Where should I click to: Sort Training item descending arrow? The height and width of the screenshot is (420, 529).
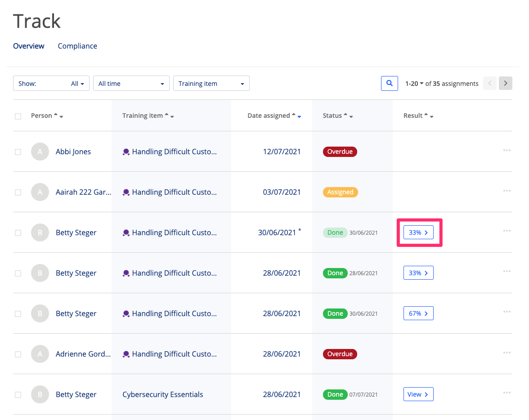tap(172, 117)
